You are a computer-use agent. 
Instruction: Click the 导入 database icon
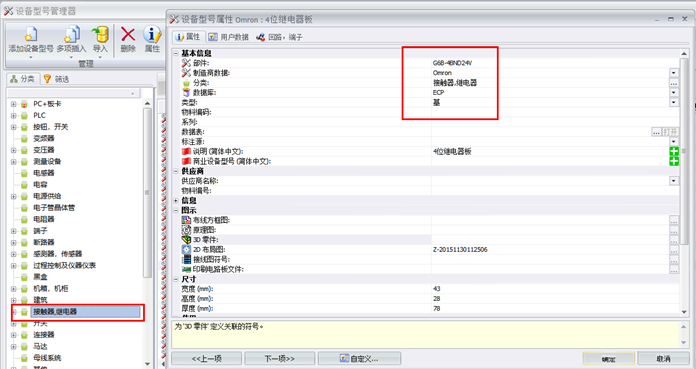coord(100,35)
